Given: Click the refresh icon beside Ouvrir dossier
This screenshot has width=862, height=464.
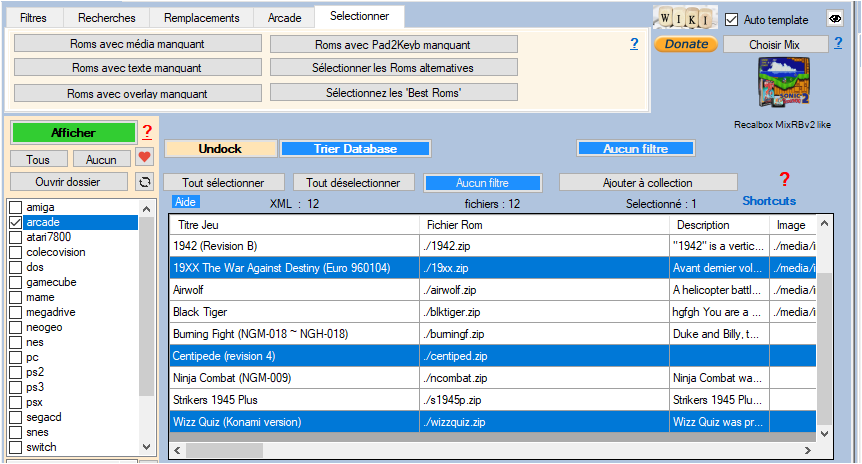Looking at the screenshot, I should 145,182.
